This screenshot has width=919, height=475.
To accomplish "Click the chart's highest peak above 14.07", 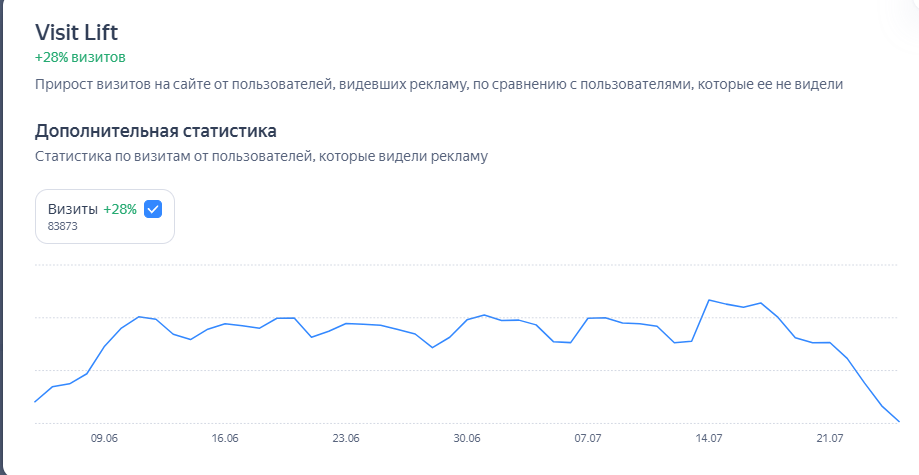I will 709,300.
